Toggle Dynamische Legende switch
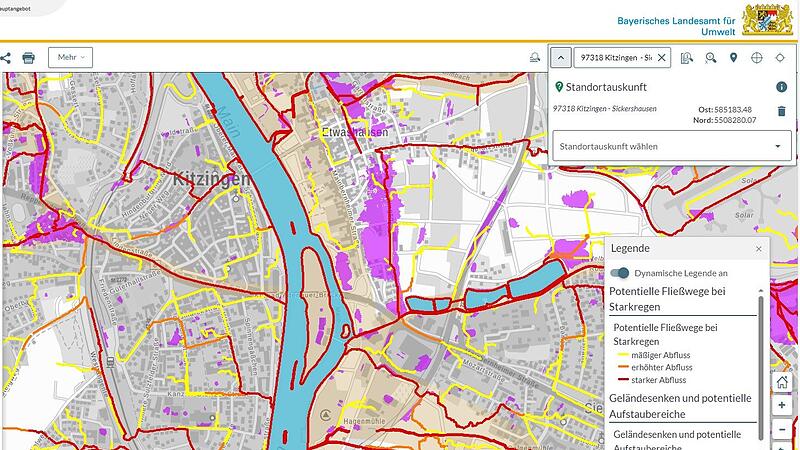The width and height of the screenshot is (800, 450). click(x=620, y=272)
